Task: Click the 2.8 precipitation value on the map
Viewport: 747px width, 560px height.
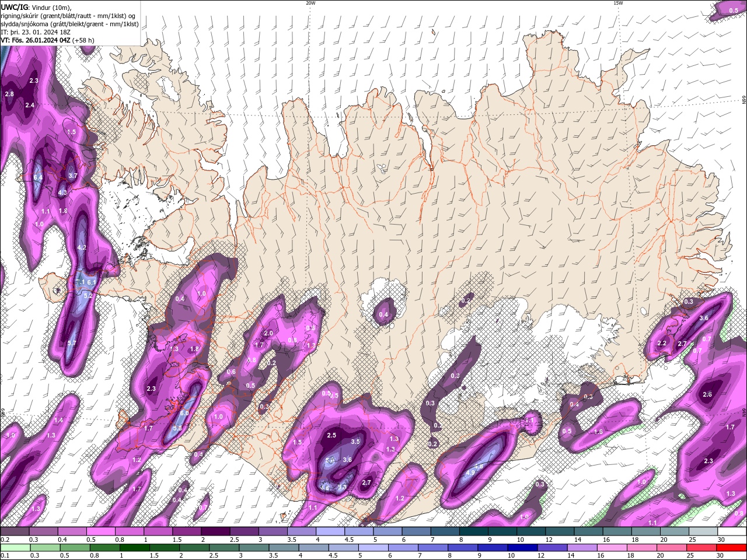Action: point(9,94)
